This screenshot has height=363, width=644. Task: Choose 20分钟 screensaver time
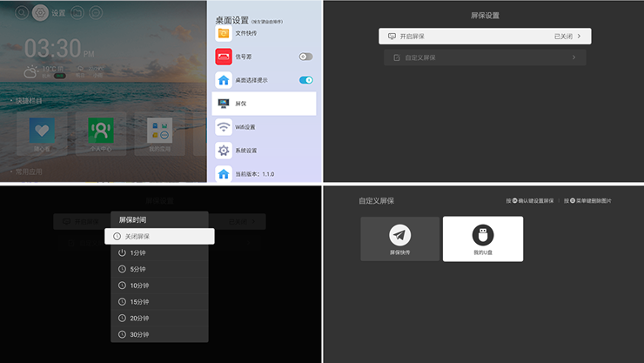pos(159,319)
